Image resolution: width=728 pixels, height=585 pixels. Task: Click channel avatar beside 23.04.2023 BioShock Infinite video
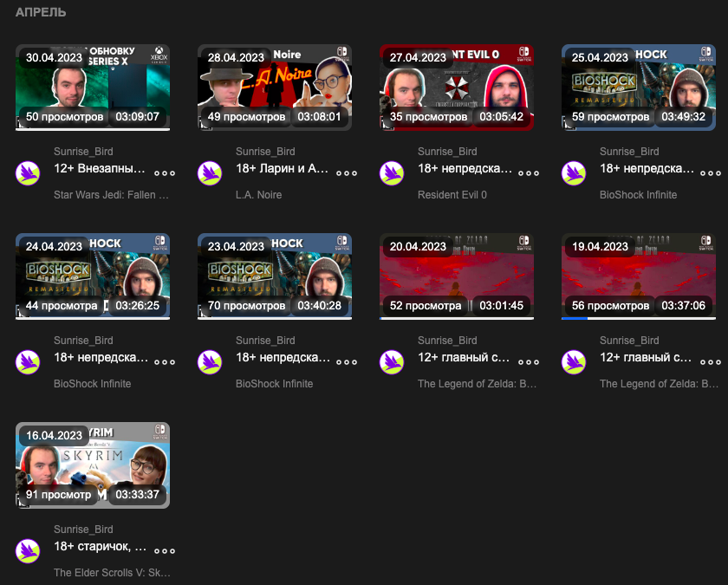click(x=210, y=362)
